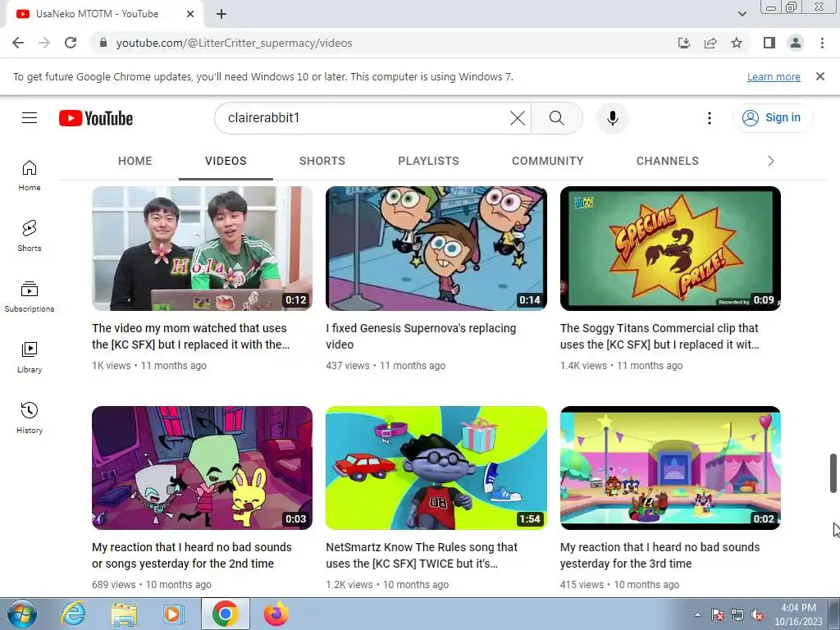840x630 pixels.
Task: Open the CHANNELS tab
Action: [x=668, y=161]
